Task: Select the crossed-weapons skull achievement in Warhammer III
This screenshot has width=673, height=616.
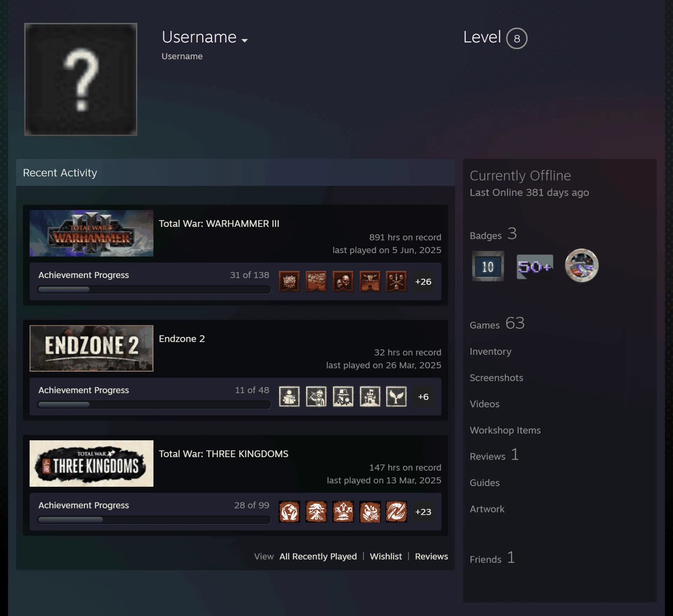Action: pos(396,281)
